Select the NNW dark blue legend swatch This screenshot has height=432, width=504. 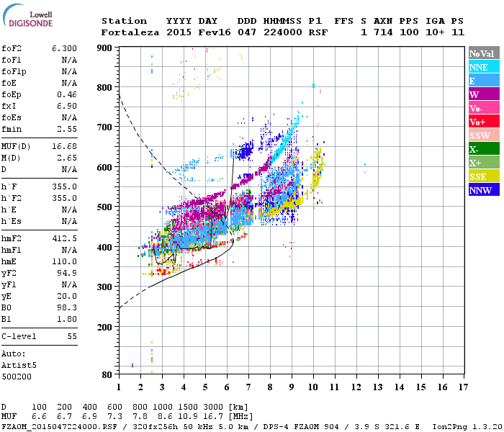(484, 190)
